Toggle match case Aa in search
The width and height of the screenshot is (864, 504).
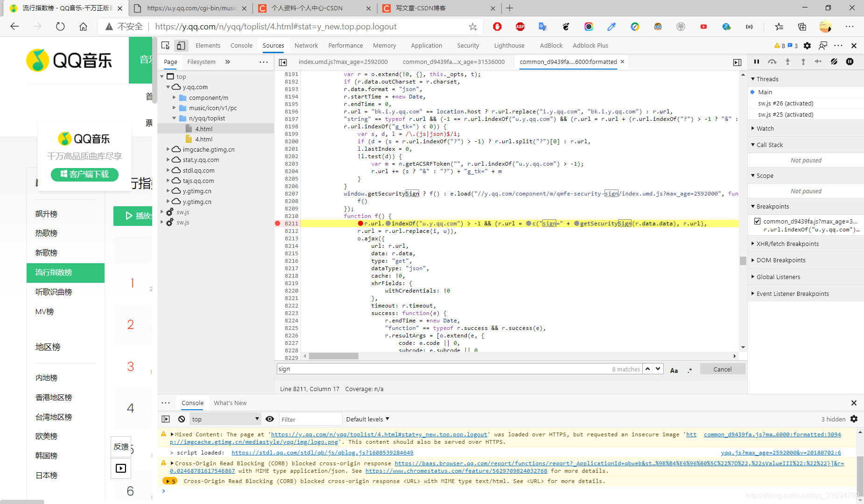tap(674, 370)
